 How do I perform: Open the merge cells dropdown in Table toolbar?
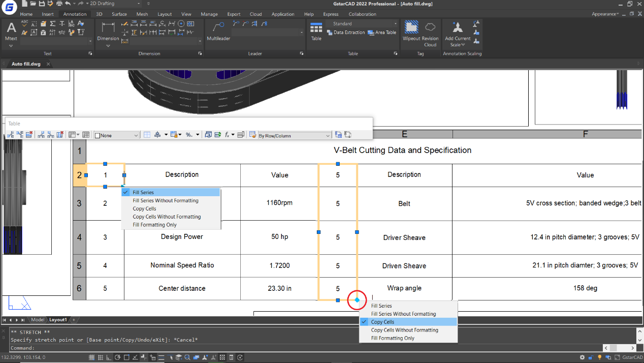(74, 135)
